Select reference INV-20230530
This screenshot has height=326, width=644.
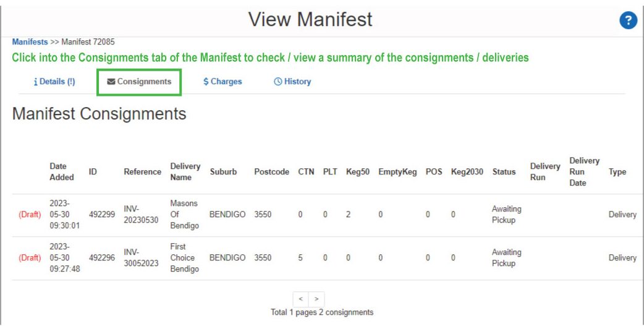tap(140, 215)
